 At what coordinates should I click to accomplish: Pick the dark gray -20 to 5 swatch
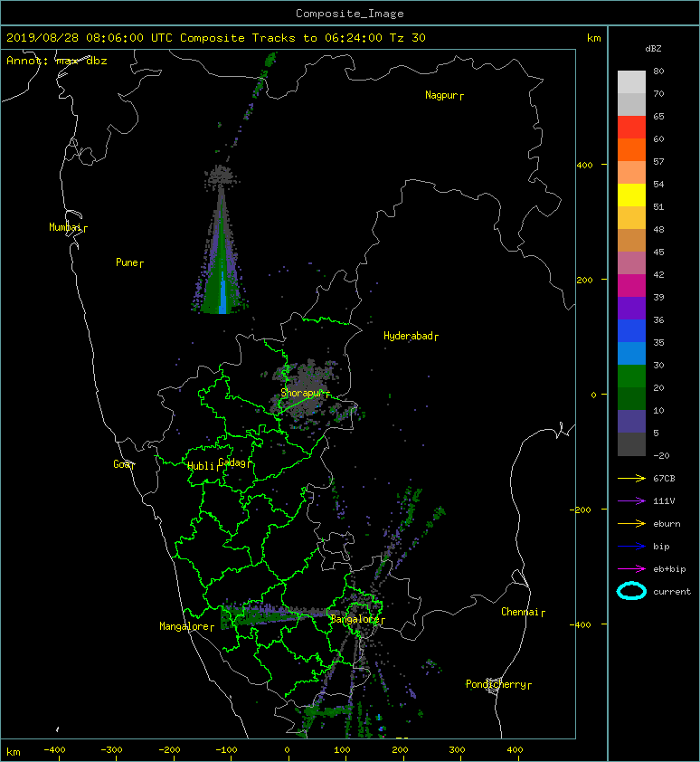[631, 444]
